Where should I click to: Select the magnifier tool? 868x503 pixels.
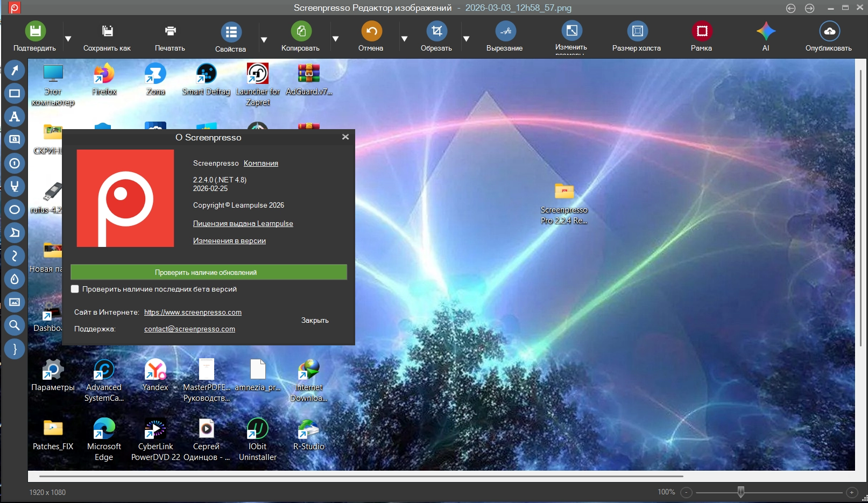tap(15, 325)
